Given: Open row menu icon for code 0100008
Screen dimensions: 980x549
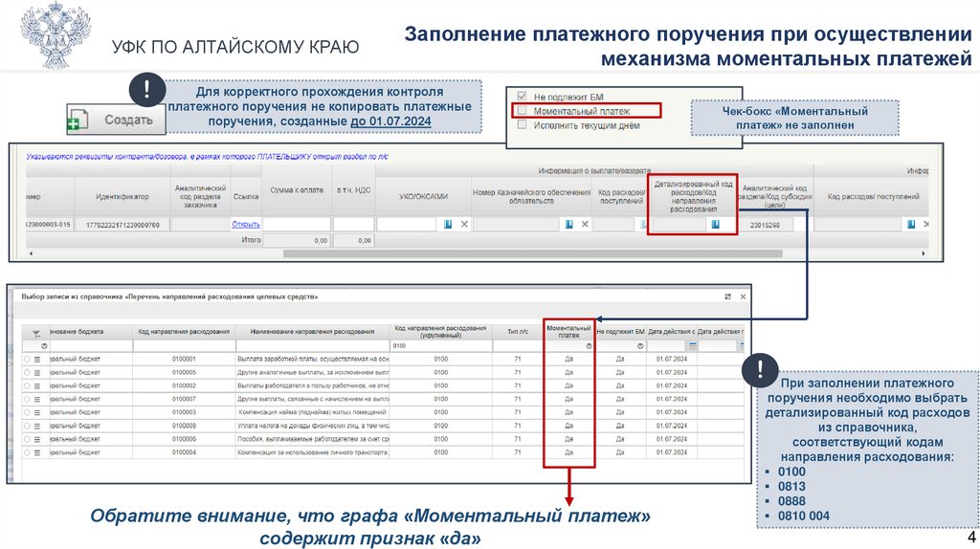Looking at the screenshot, I should pyautogui.click(x=37, y=426).
